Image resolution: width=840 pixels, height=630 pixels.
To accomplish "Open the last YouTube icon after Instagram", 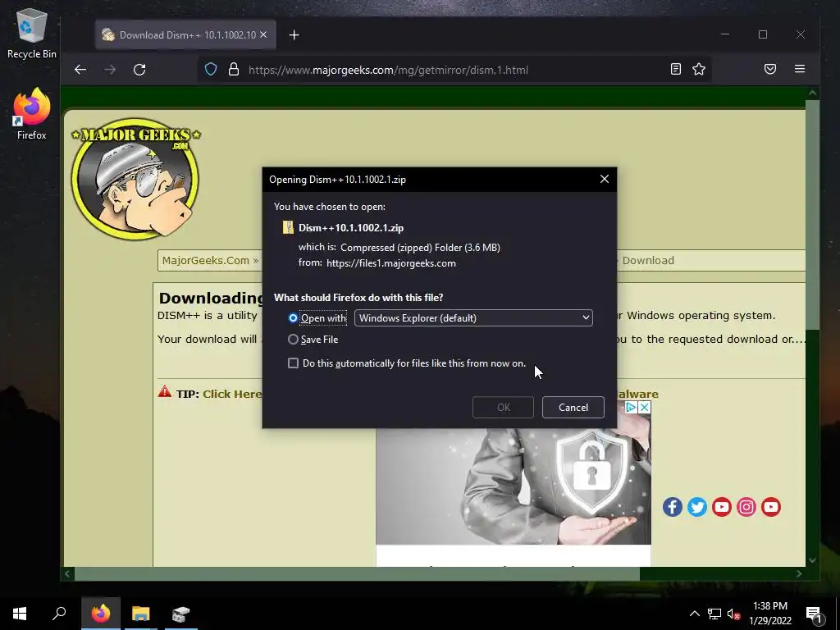I will point(771,507).
